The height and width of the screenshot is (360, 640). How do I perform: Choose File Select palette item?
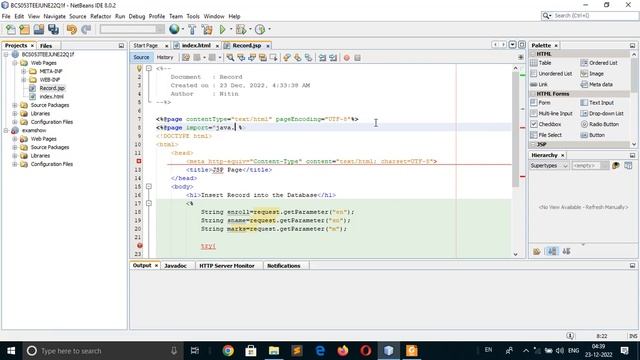[x=546, y=135]
